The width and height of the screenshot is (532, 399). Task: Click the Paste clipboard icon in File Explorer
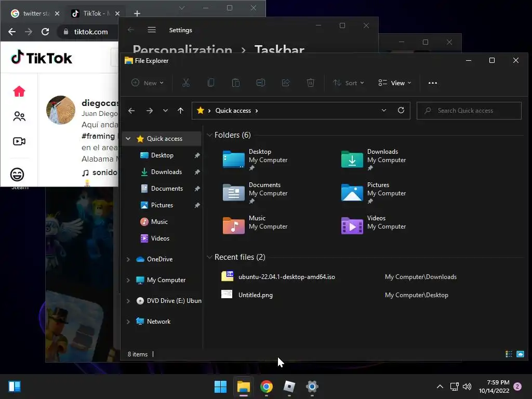point(236,83)
